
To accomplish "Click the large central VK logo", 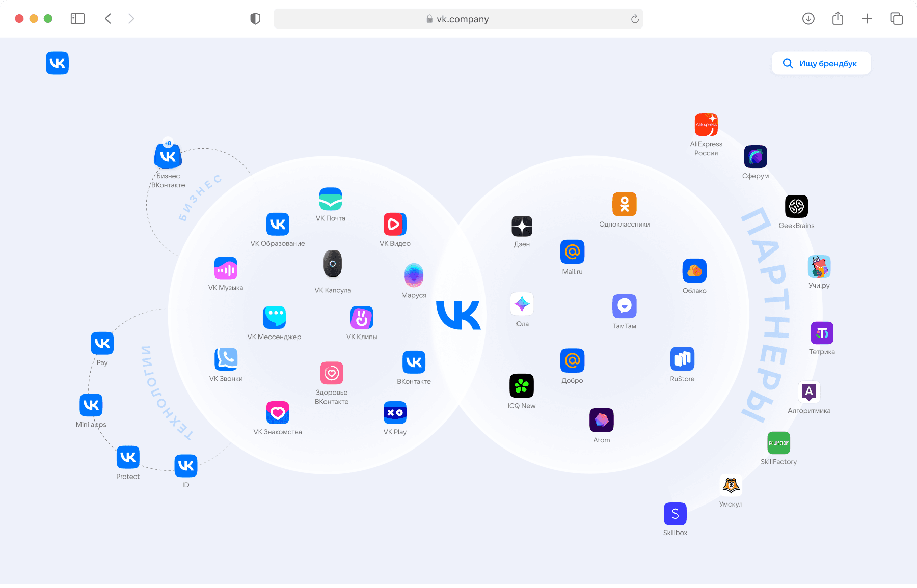I will (459, 316).
